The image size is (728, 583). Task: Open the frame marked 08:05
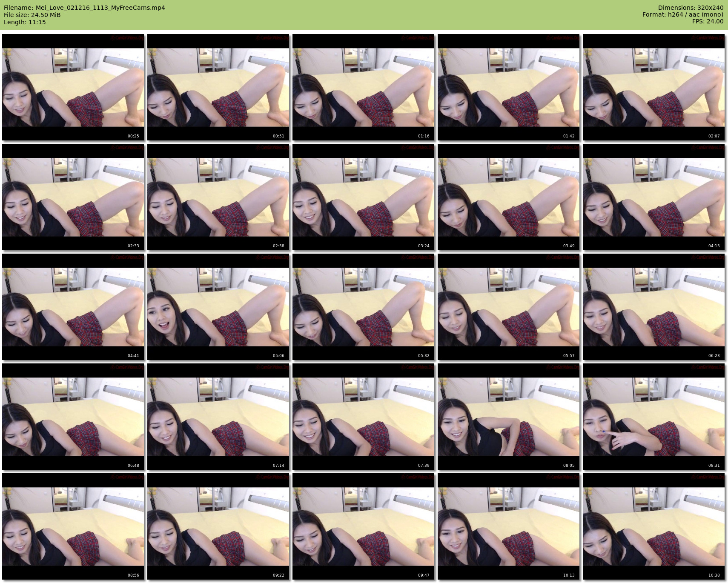tap(509, 417)
